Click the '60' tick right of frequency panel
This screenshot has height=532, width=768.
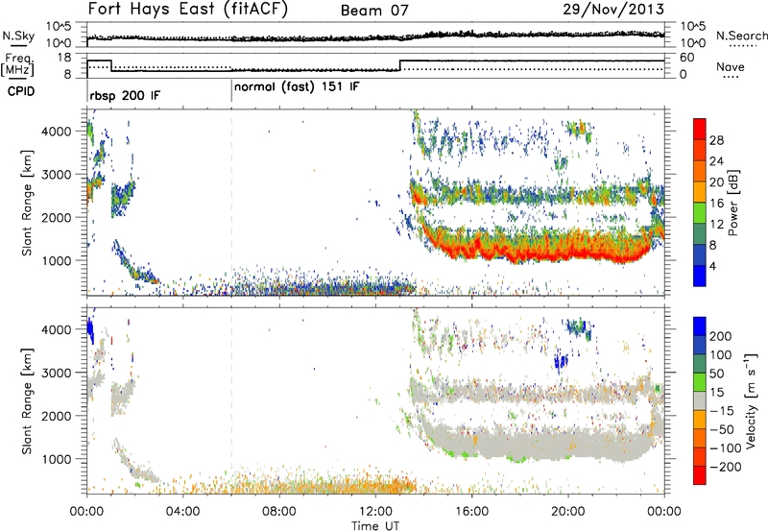point(686,58)
